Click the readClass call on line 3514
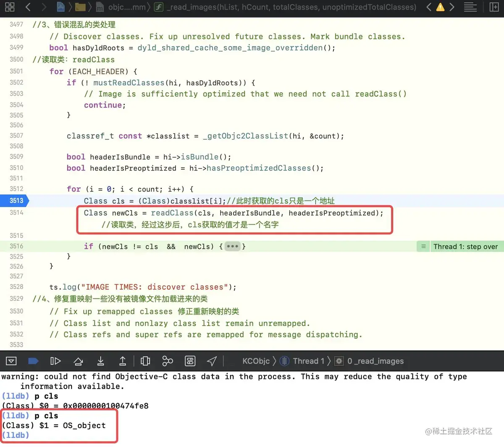The width and height of the screenshot is (504, 447). click(172, 213)
